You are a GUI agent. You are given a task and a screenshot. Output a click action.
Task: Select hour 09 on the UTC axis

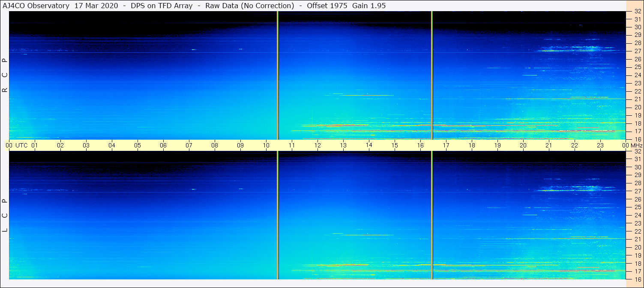pos(240,145)
